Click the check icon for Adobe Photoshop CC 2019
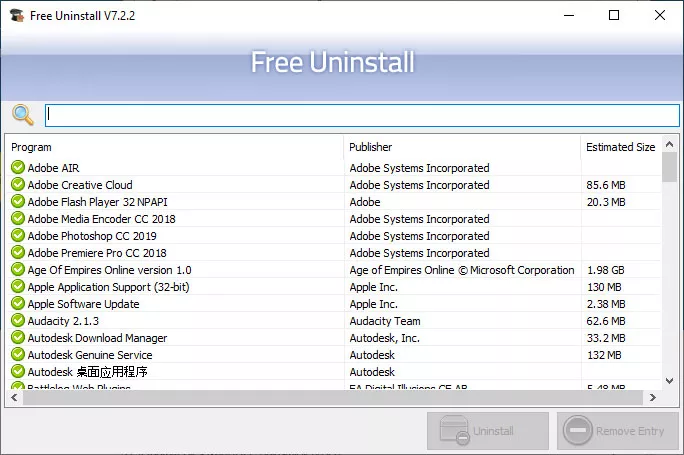Screen dimensions: 684x455 pyautogui.click(x=18, y=235)
